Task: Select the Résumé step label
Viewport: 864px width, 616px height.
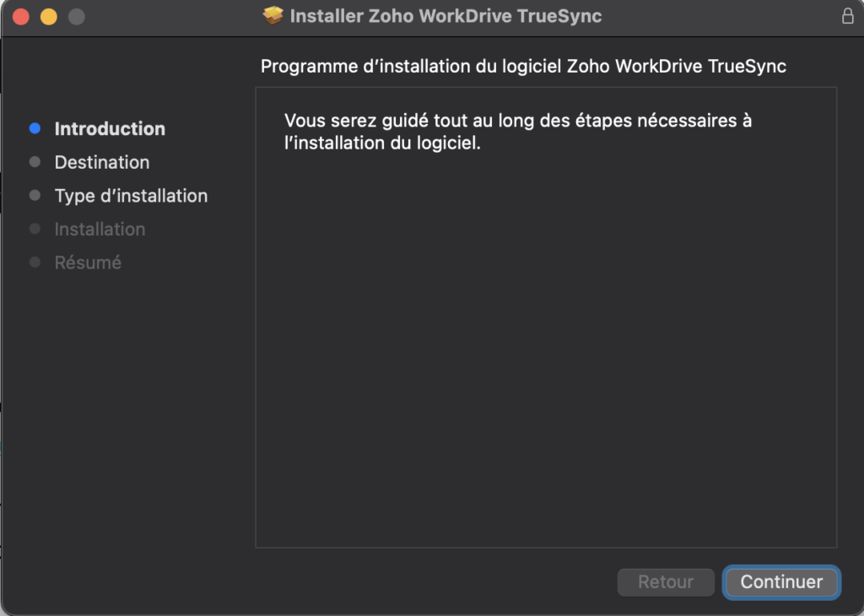Action: coord(88,262)
